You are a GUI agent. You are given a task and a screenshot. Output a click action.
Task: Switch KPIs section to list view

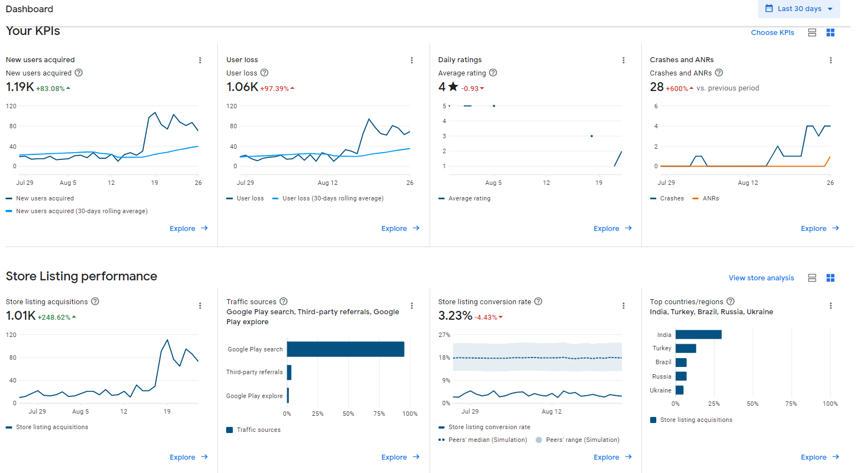812,33
